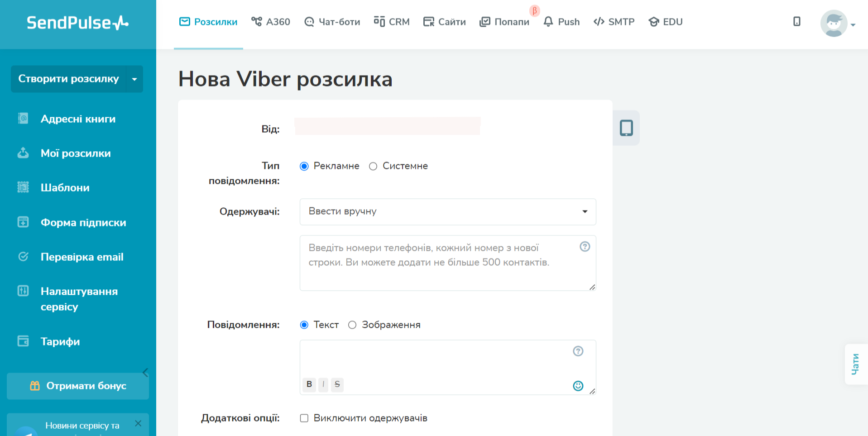Click the Адресні книги book icon
The width and height of the screenshot is (868, 436).
pyautogui.click(x=23, y=118)
